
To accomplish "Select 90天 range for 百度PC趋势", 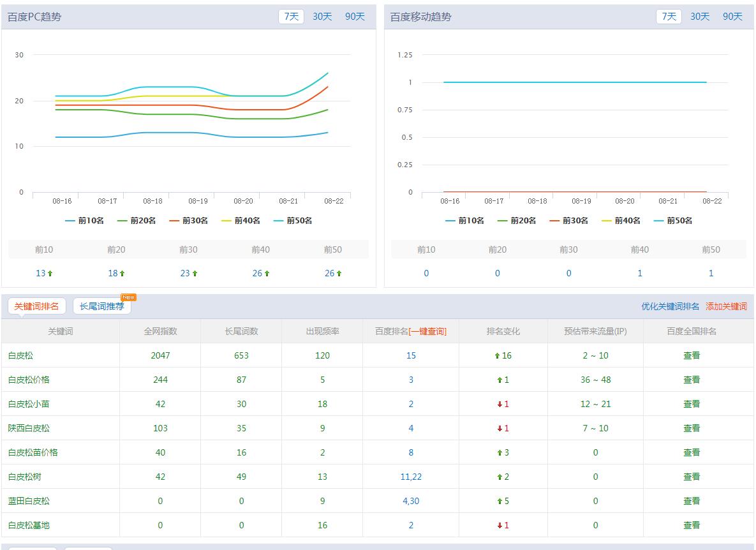I will pos(355,17).
